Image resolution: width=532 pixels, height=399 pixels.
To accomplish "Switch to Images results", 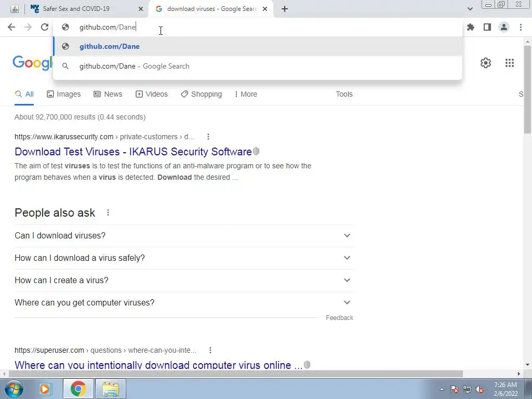I will coord(64,94).
